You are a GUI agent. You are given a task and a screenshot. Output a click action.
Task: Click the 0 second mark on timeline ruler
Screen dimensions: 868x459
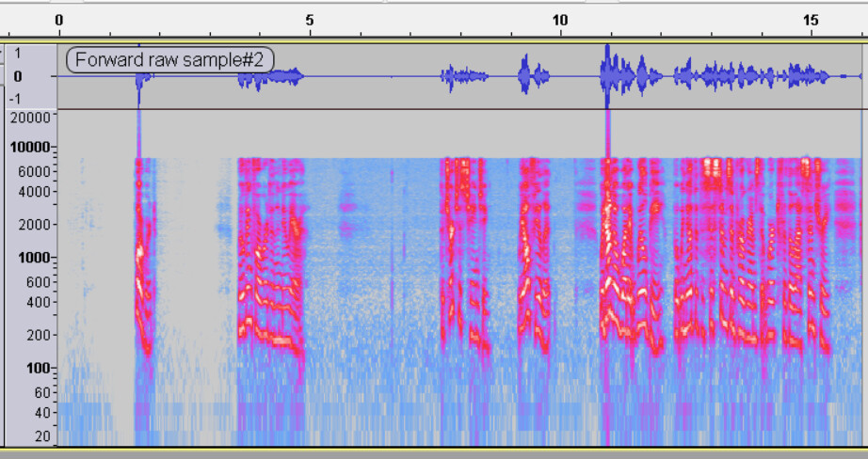tap(59, 20)
